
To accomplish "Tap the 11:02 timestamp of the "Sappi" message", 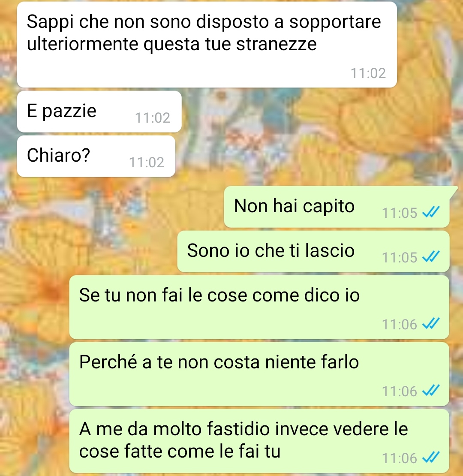I will (x=368, y=73).
